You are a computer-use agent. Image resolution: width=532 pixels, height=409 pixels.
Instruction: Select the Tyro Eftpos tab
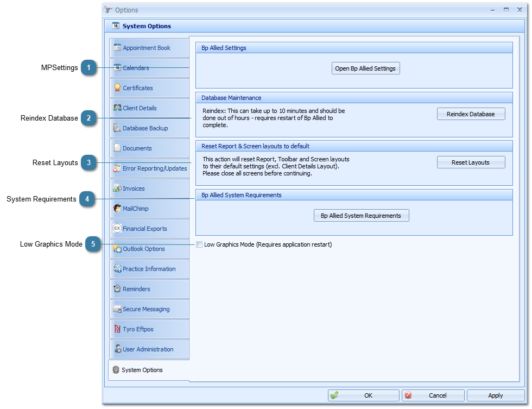[x=149, y=329]
